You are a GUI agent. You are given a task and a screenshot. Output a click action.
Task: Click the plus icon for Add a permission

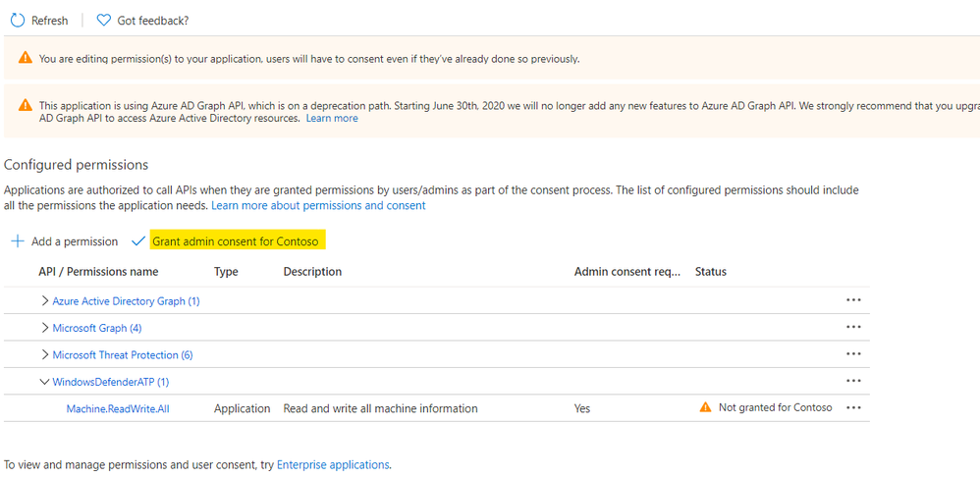pyautogui.click(x=17, y=241)
